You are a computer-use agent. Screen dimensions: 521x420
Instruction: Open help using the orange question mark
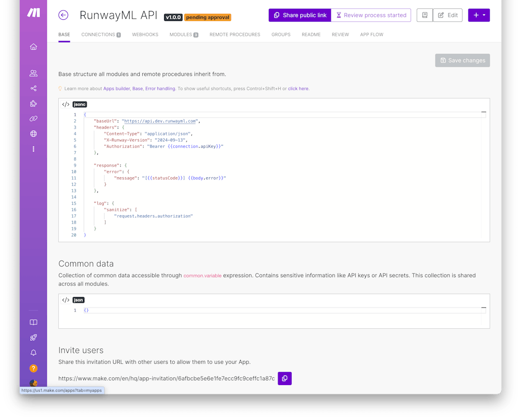[x=33, y=368]
